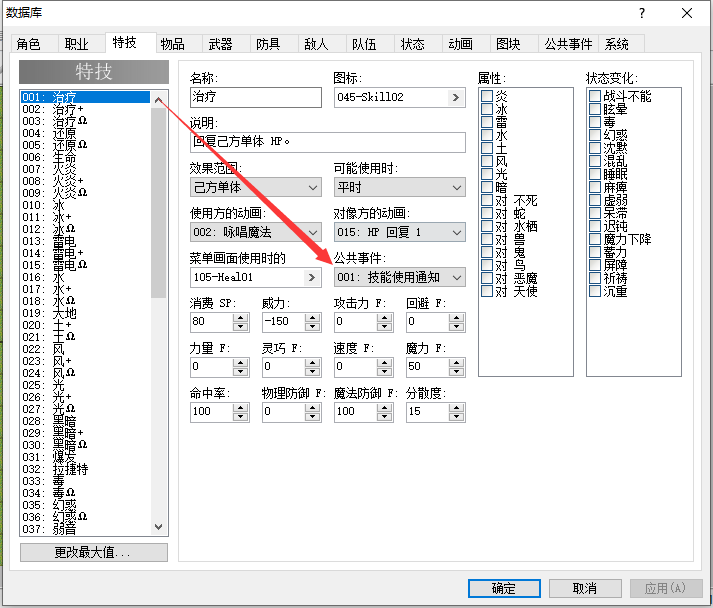Viewport: 713px width, 608px height.
Task: Open sound picker arrow beside 105-Heal01
Action: point(311,277)
